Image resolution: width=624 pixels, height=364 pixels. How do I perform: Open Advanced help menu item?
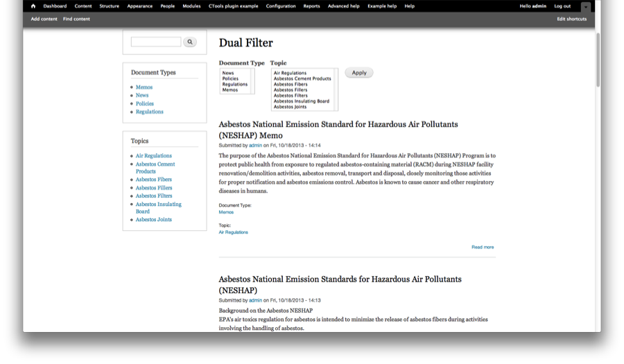343,6
